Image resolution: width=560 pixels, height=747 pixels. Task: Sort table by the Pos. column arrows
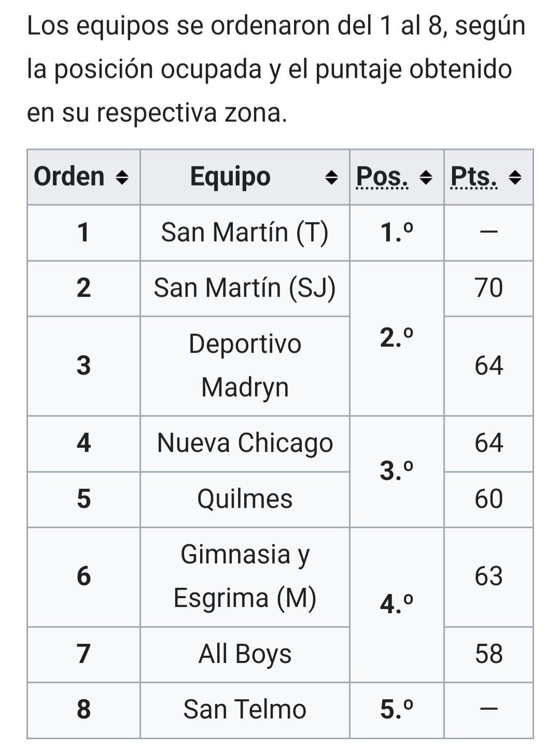tap(425, 178)
